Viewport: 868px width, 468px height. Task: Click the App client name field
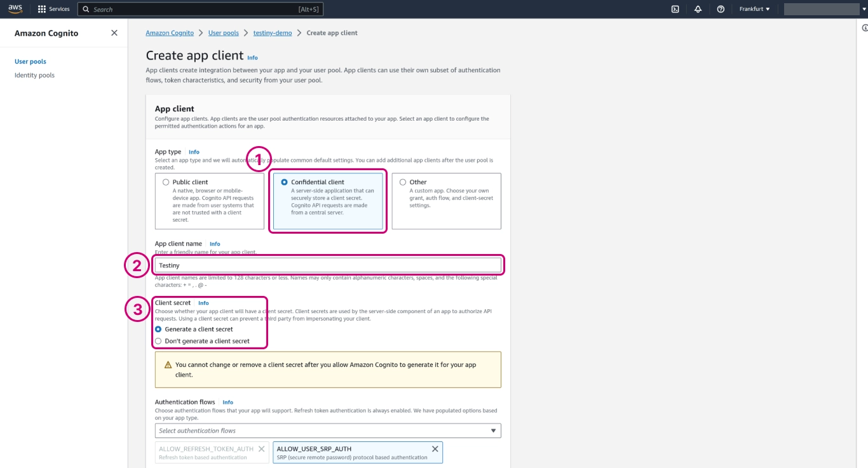(x=328, y=265)
